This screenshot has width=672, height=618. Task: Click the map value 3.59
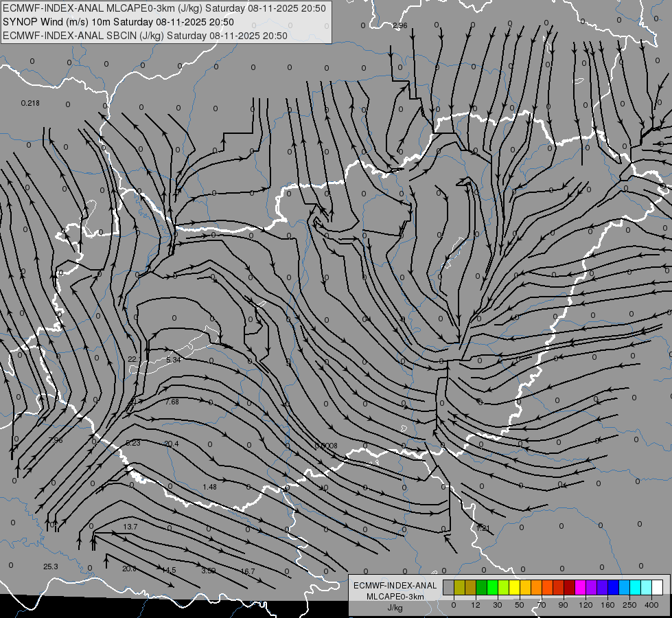point(208,571)
